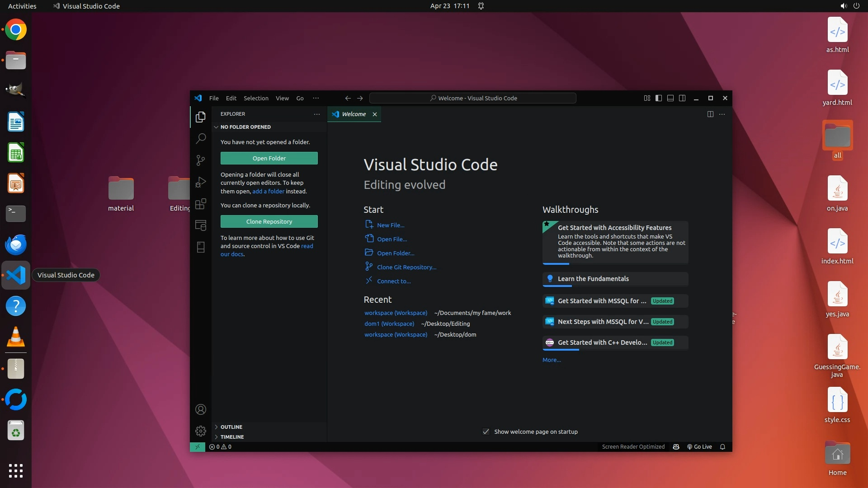Viewport: 868px width, 488px height.
Task: Open the Selection menu
Action: pos(256,98)
